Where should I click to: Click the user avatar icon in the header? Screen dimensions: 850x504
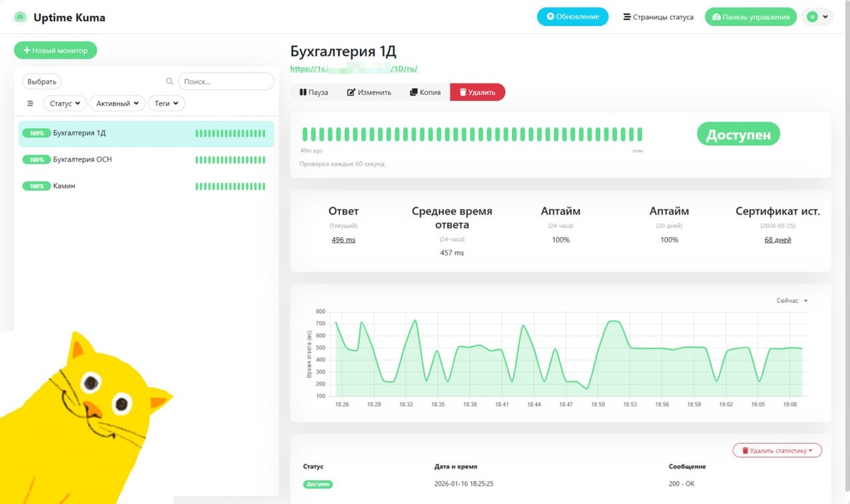(x=812, y=17)
